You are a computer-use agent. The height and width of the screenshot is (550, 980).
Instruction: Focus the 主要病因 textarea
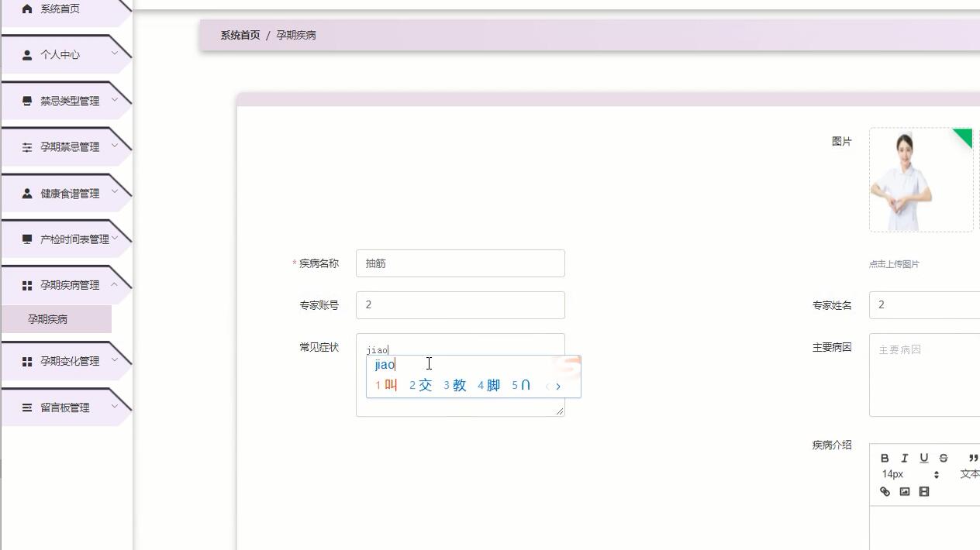click(925, 375)
